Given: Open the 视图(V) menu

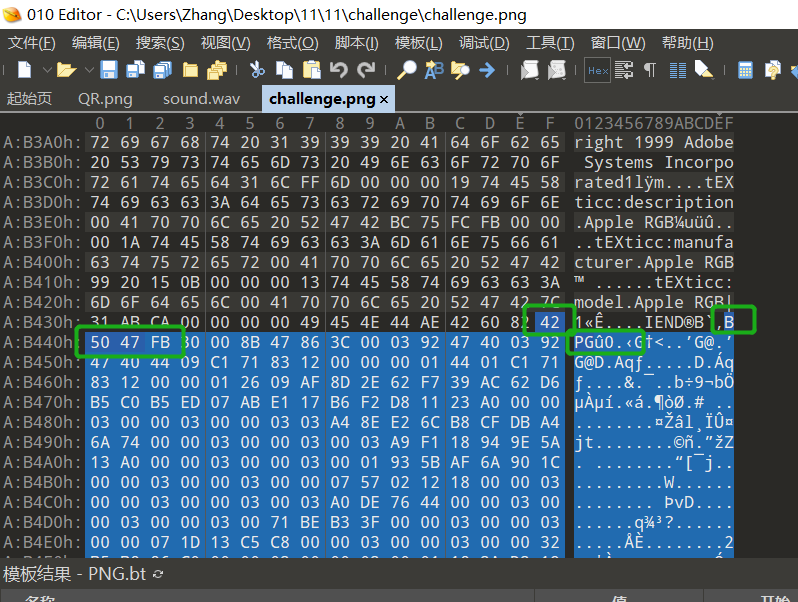Looking at the screenshot, I should (225, 43).
